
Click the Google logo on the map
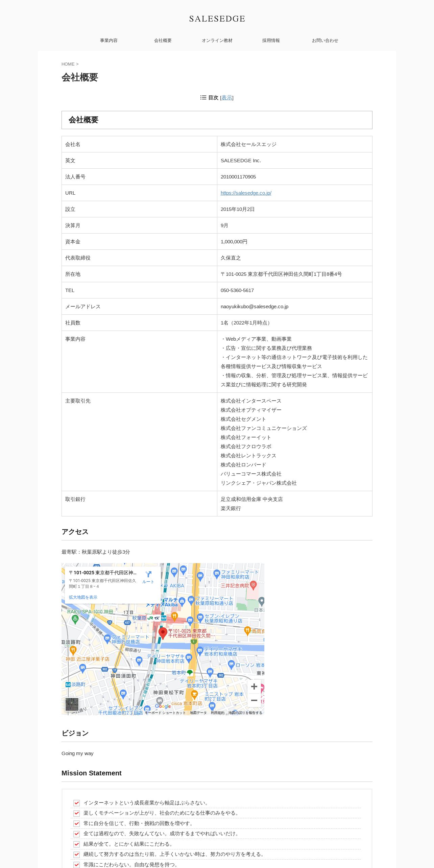pos(163,706)
